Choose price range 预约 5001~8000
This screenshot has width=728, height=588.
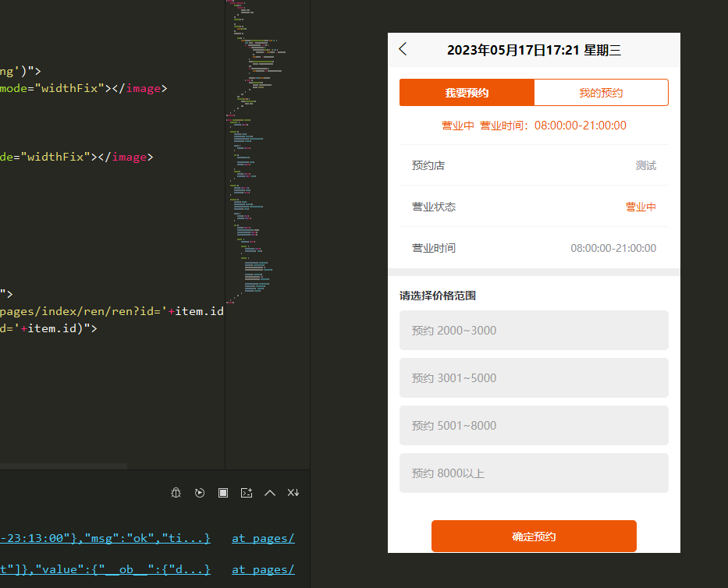tap(534, 426)
